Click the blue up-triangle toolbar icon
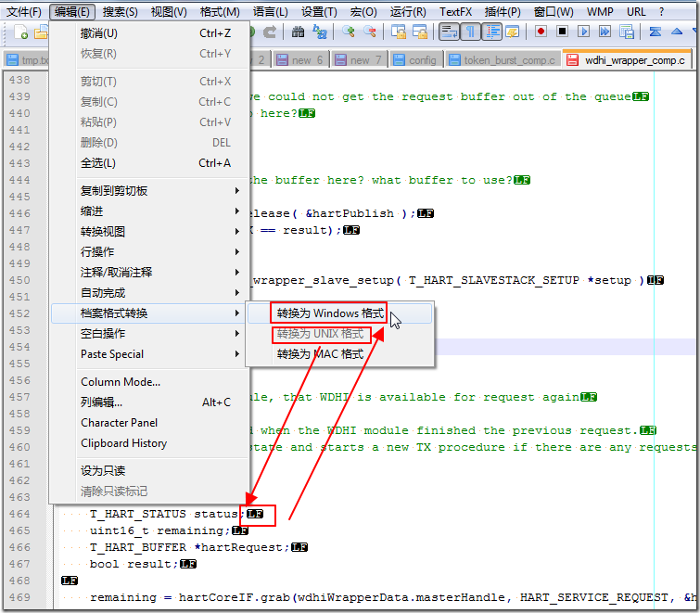The image size is (700, 613). 677,32
